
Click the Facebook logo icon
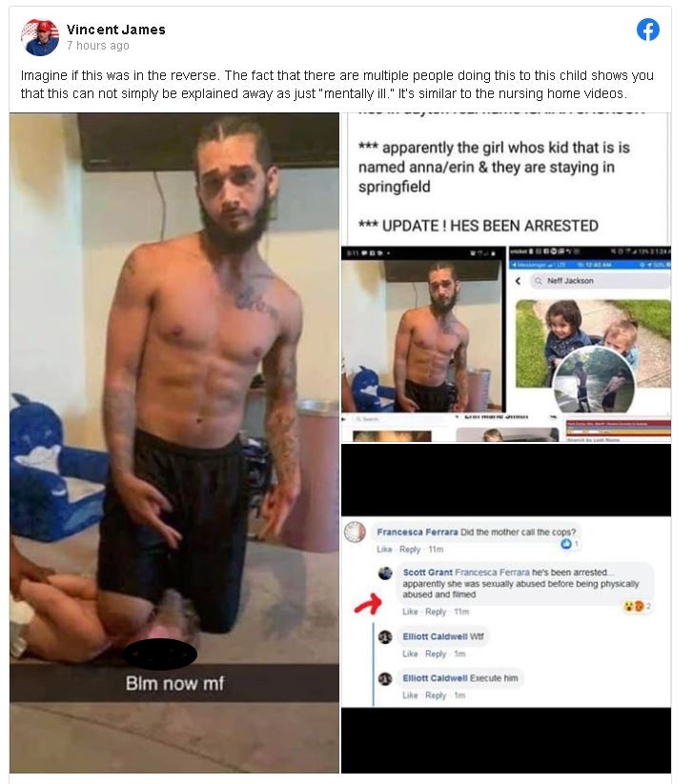pyautogui.click(x=647, y=30)
